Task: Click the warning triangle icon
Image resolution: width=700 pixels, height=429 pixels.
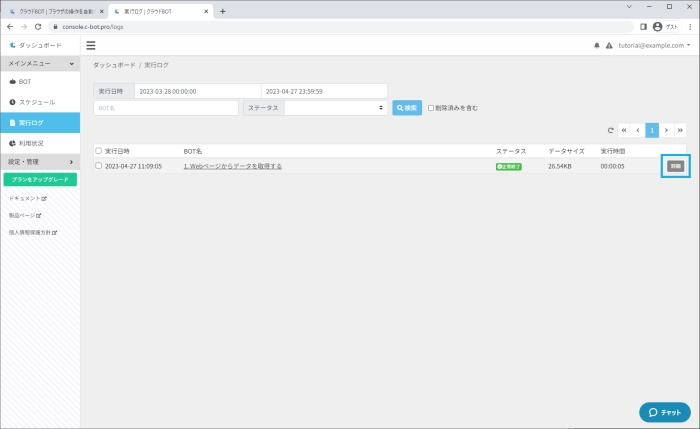Action: point(609,45)
